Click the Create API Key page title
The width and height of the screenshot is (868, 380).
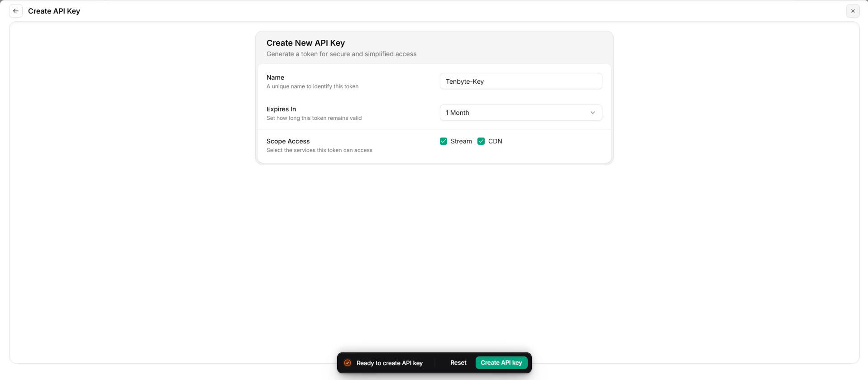(54, 11)
